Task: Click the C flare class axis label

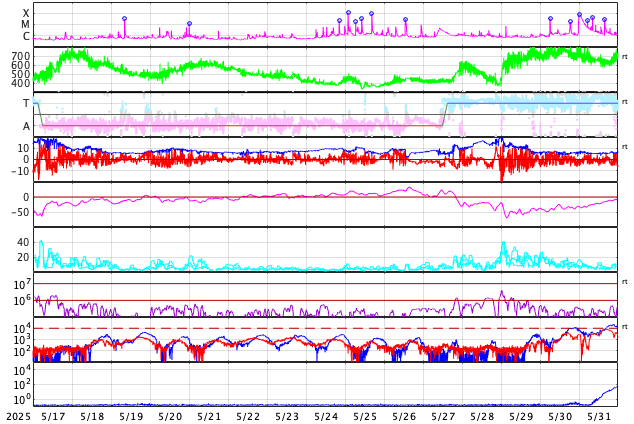Action: click(x=26, y=36)
